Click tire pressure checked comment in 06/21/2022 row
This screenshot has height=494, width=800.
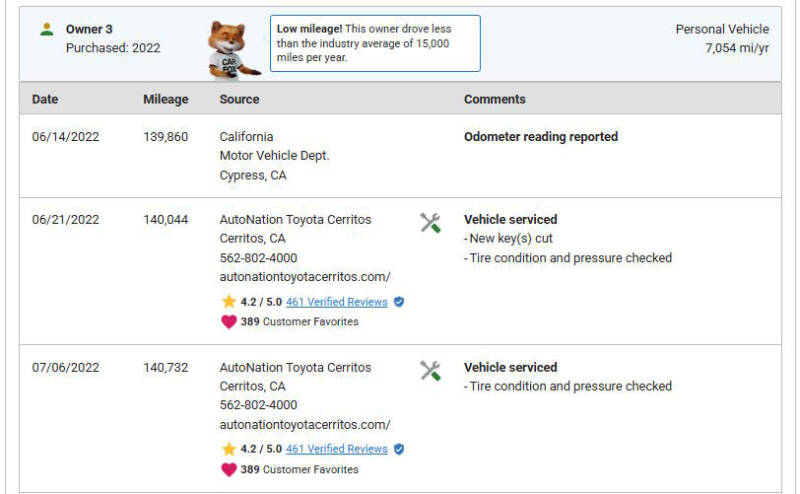(x=568, y=258)
